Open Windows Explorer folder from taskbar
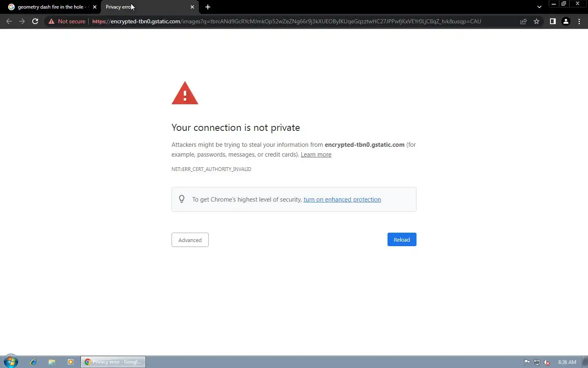The width and height of the screenshot is (588, 368). pyautogui.click(x=52, y=362)
